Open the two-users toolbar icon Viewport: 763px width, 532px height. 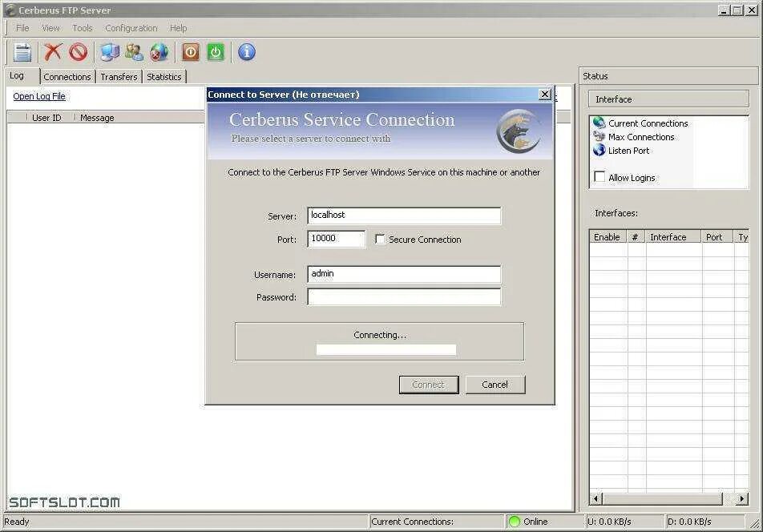pos(134,51)
